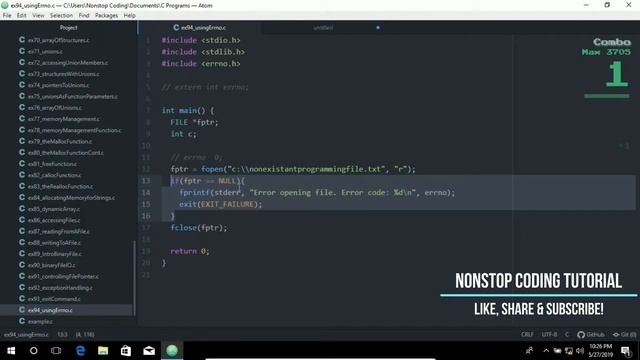Open GitHub panel from status bar

click(x=591, y=334)
